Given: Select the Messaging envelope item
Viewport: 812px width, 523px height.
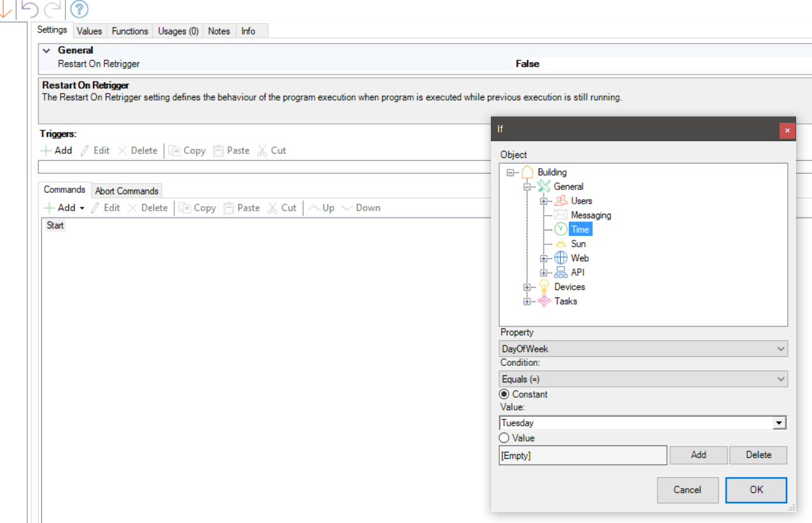Looking at the screenshot, I should tap(590, 215).
